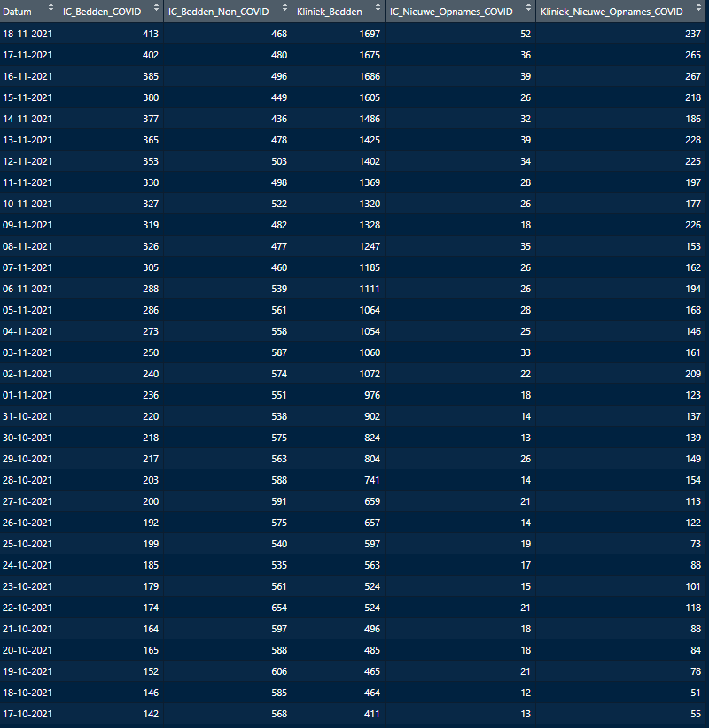Select date cell 08-11-2021

click(27, 246)
